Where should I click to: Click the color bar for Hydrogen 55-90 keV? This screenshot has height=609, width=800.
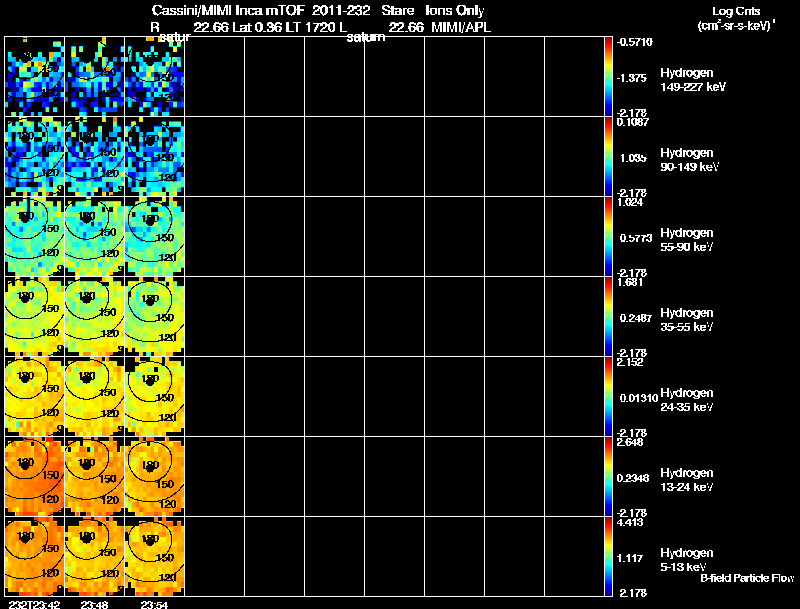(608, 237)
